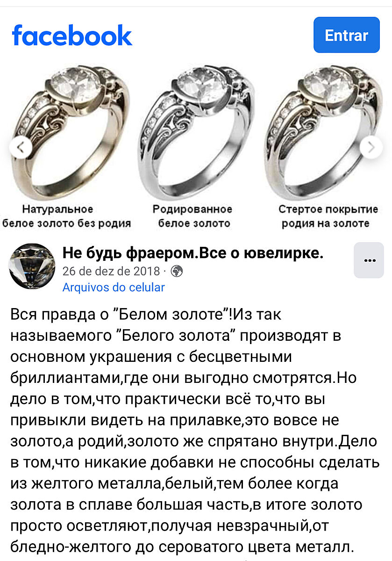
Task: Open the Не будь фраером page name
Action: tap(193, 253)
